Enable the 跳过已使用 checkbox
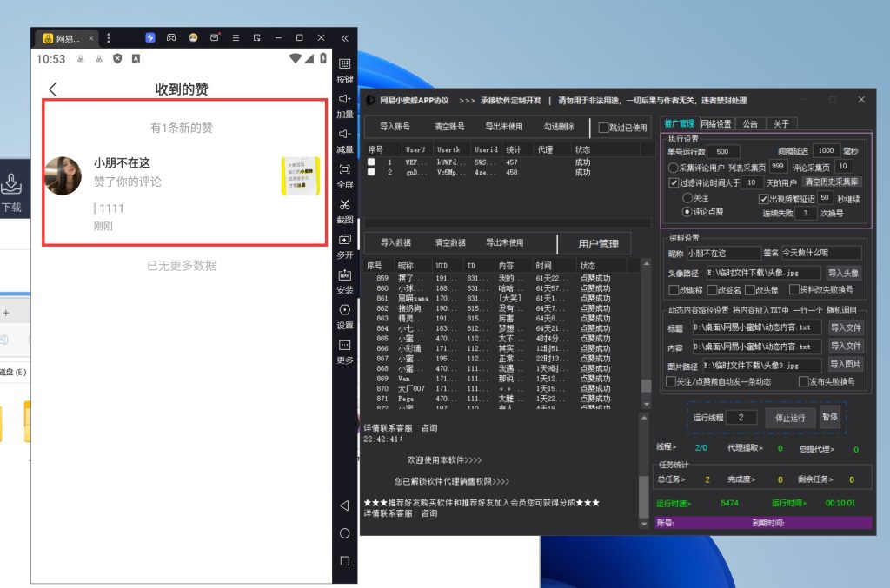 pyautogui.click(x=604, y=128)
